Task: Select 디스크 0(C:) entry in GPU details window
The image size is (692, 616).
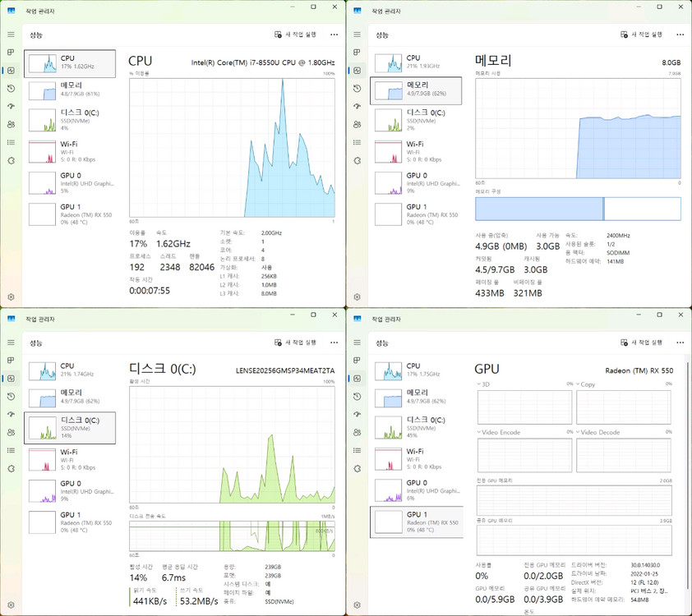Action: click(416, 427)
